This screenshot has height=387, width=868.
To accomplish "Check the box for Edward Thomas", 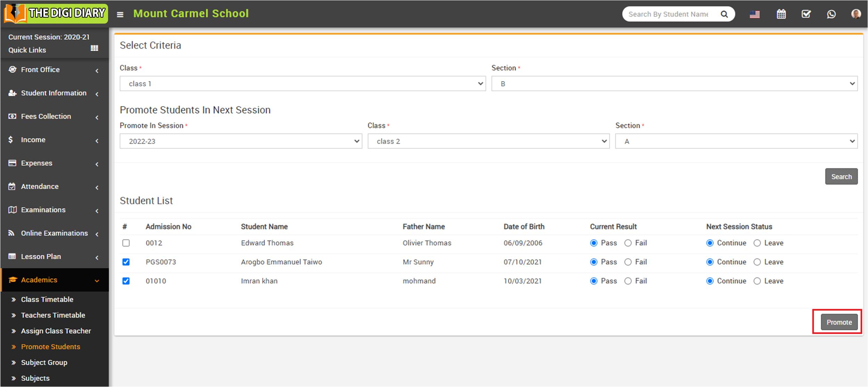I will pos(126,243).
